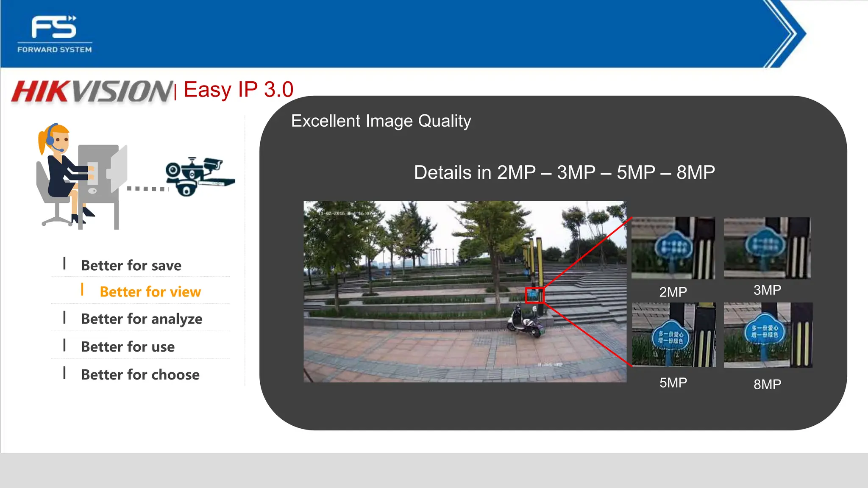Click the FS Forward System logo
The width and height of the screenshot is (868, 488).
(x=55, y=34)
